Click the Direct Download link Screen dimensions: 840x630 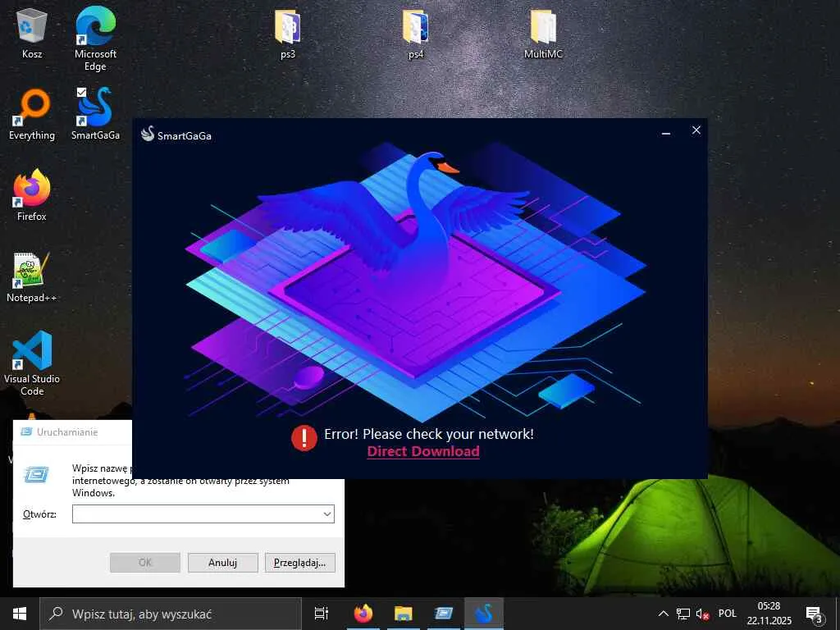pos(423,452)
